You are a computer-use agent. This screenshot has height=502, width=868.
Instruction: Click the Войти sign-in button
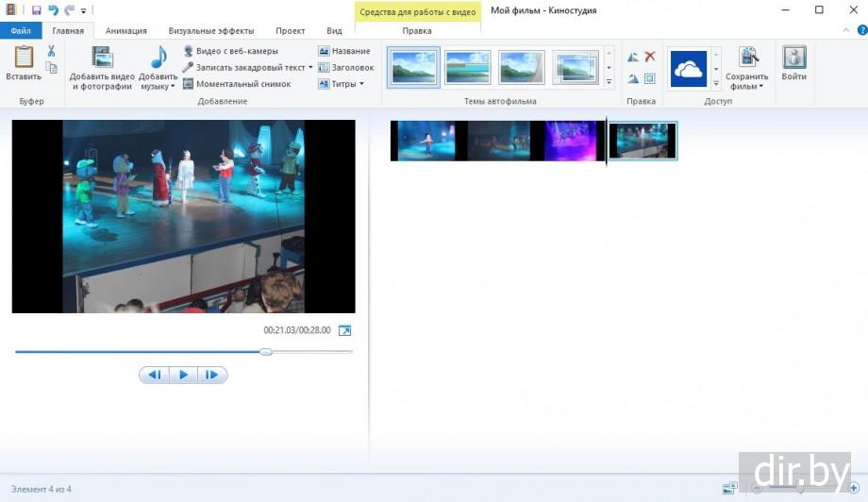click(x=793, y=66)
